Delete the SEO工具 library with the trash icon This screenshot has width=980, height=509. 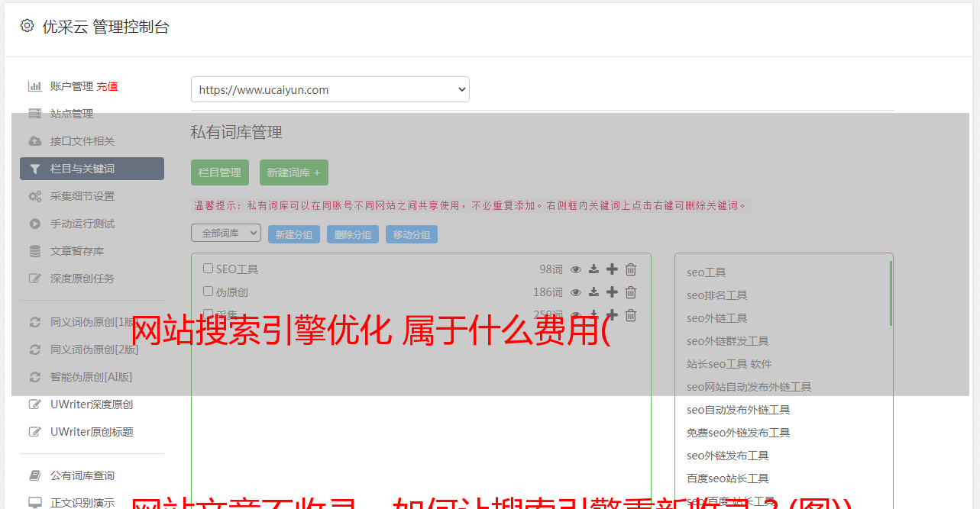point(631,269)
